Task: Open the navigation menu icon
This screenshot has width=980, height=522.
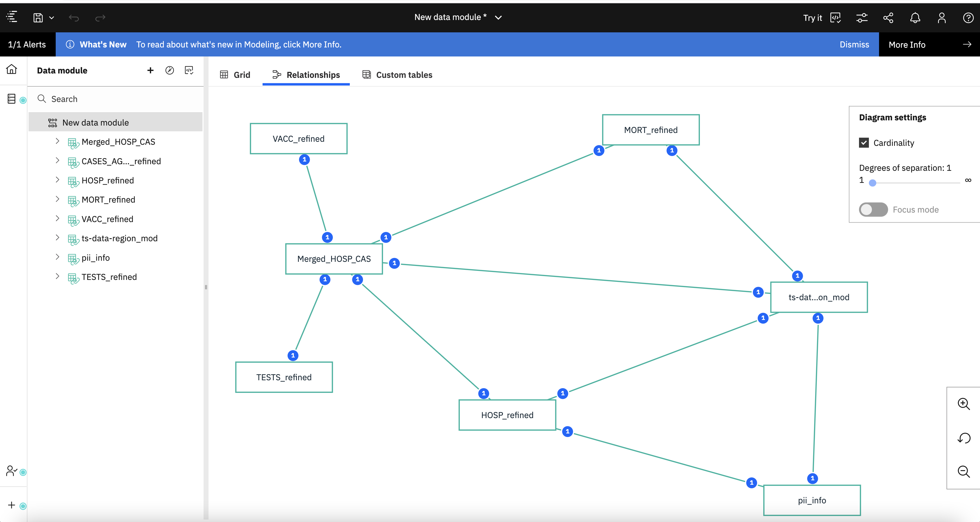Action: (x=12, y=17)
